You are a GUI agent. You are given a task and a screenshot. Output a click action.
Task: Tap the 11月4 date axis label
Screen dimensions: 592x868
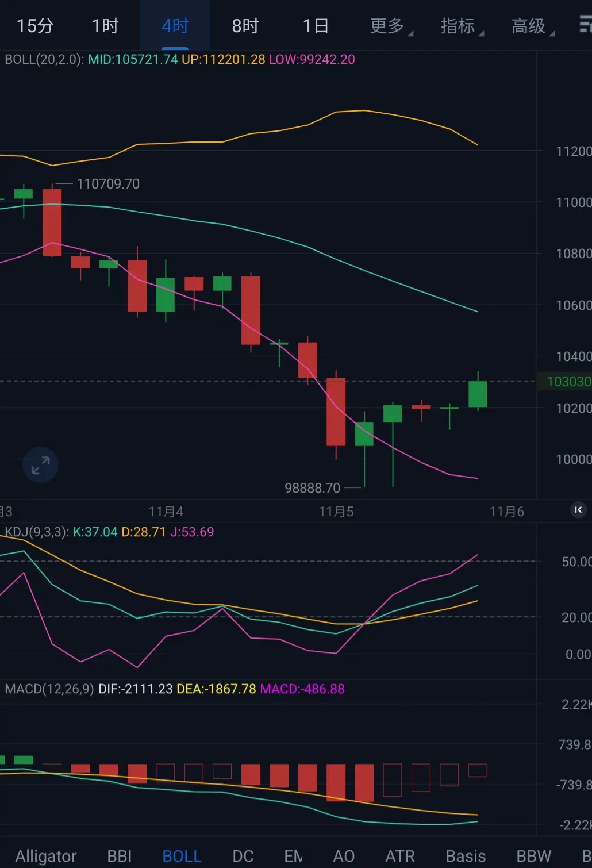pos(166,512)
